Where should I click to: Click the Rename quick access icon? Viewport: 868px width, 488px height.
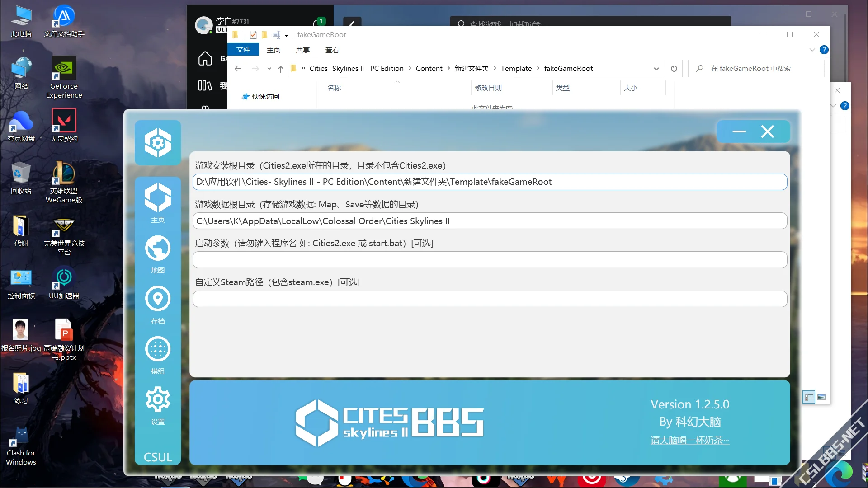(276, 35)
